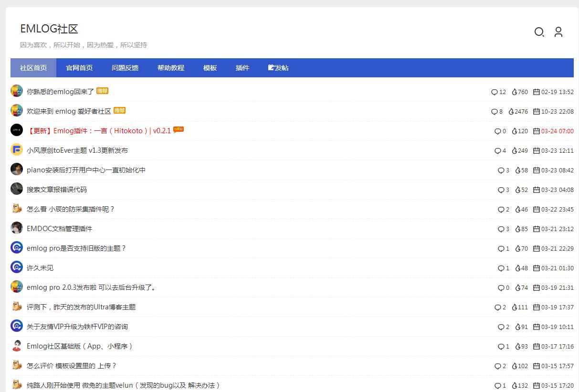Open post 欢迎来到 emlog 爱好者社区
This screenshot has height=392, width=579.
point(69,111)
